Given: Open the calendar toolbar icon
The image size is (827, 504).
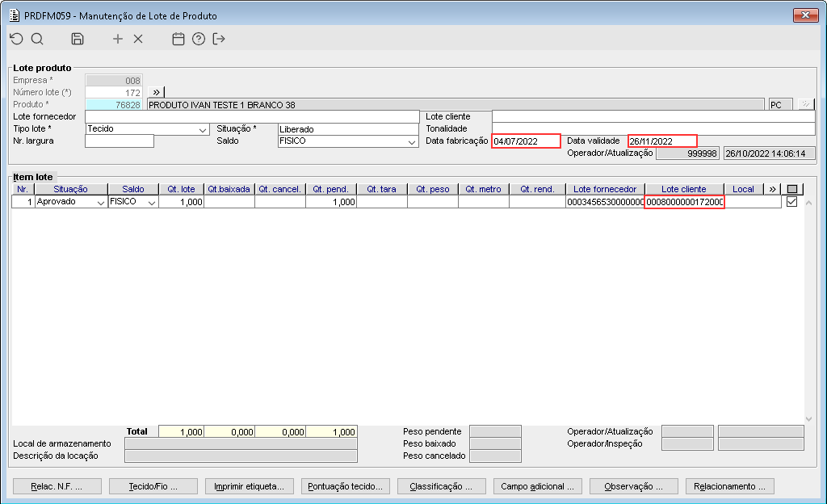Looking at the screenshot, I should (178, 39).
